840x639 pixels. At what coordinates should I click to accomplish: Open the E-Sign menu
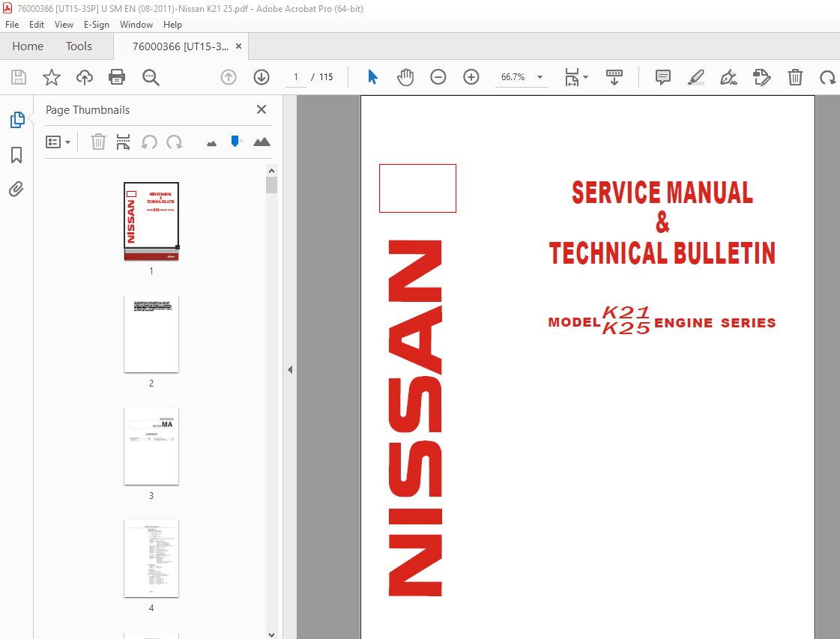(x=97, y=24)
